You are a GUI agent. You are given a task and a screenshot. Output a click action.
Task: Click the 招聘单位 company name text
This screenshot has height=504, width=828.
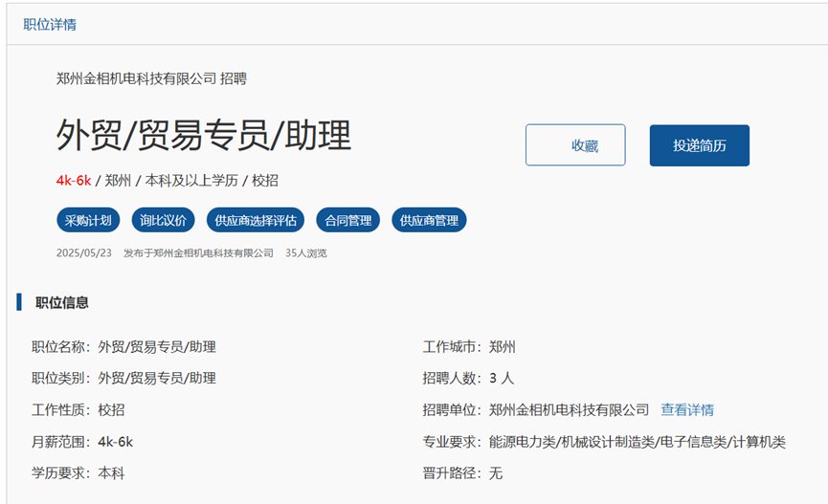(x=569, y=410)
